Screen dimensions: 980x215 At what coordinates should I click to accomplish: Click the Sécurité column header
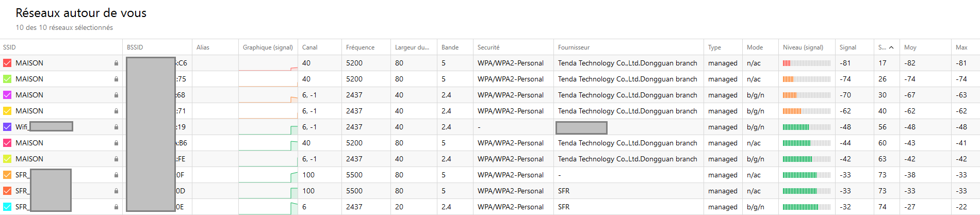pyautogui.click(x=488, y=47)
